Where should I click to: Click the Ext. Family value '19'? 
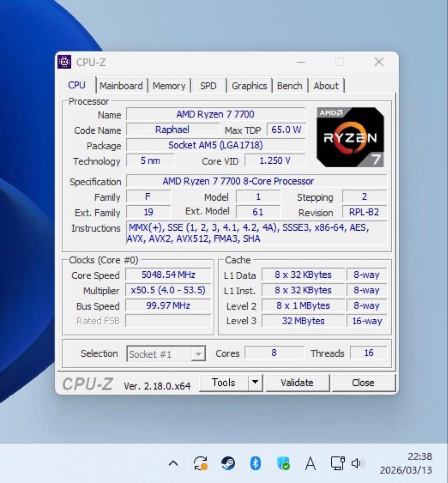(x=148, y=212)
